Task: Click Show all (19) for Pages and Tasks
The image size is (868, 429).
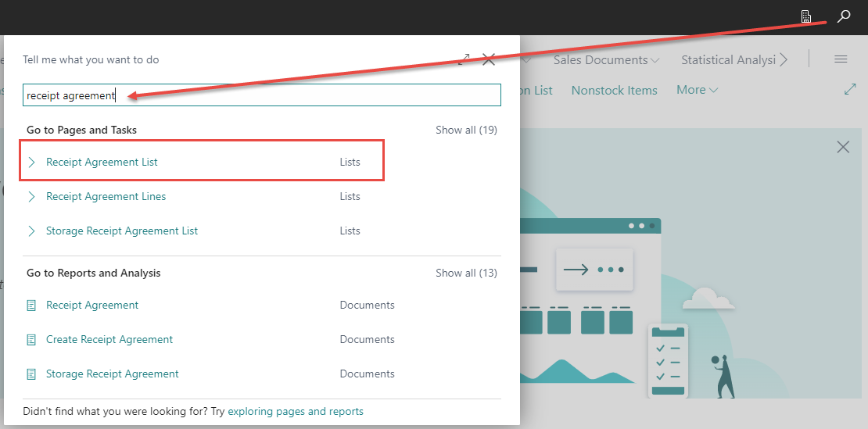Action: [466, 130]
